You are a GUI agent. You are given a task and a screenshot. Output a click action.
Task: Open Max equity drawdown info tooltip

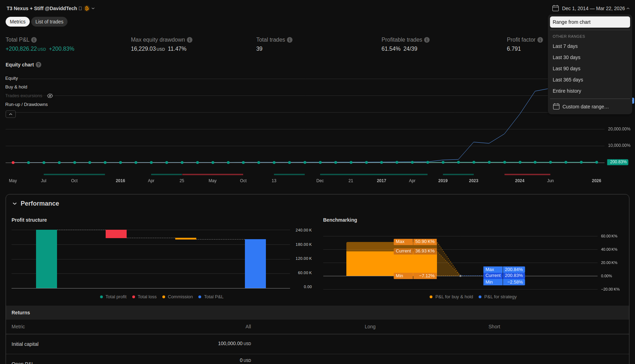click(190, 40)
